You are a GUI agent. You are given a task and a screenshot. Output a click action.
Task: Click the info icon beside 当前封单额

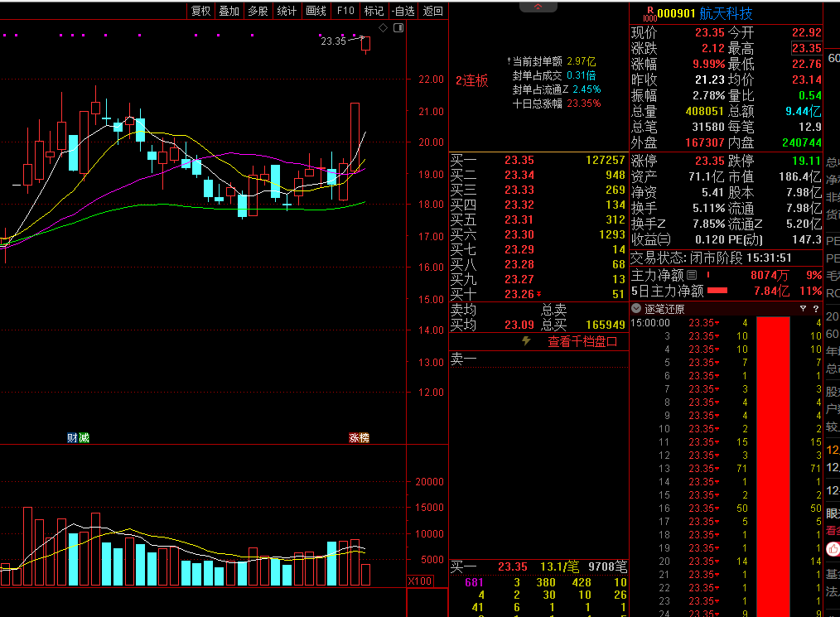(509, 61)
